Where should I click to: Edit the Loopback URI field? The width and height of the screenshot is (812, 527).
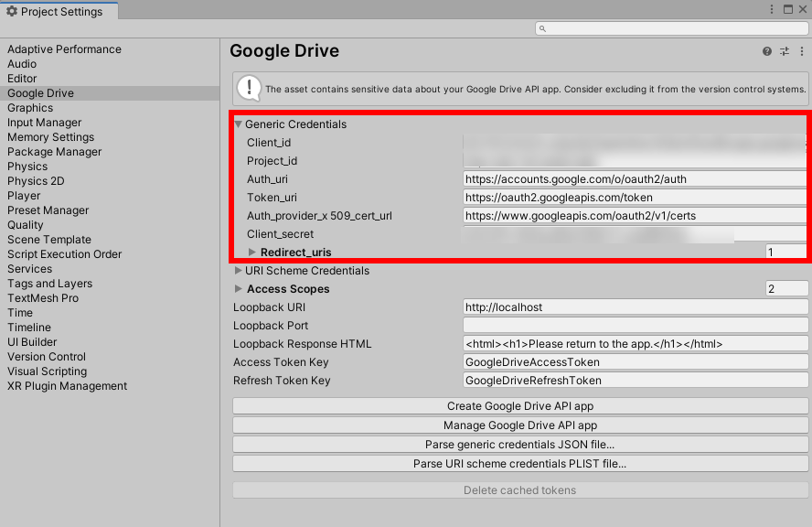coord(636,307)
